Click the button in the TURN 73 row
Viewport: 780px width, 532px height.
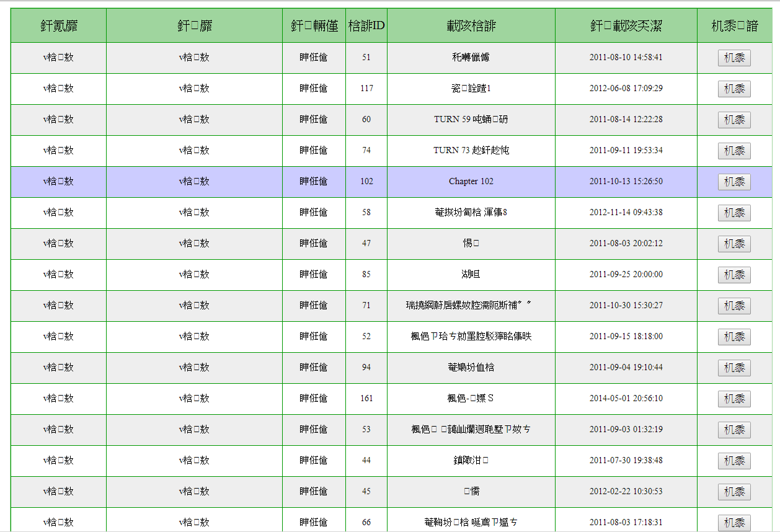(734, 151)
